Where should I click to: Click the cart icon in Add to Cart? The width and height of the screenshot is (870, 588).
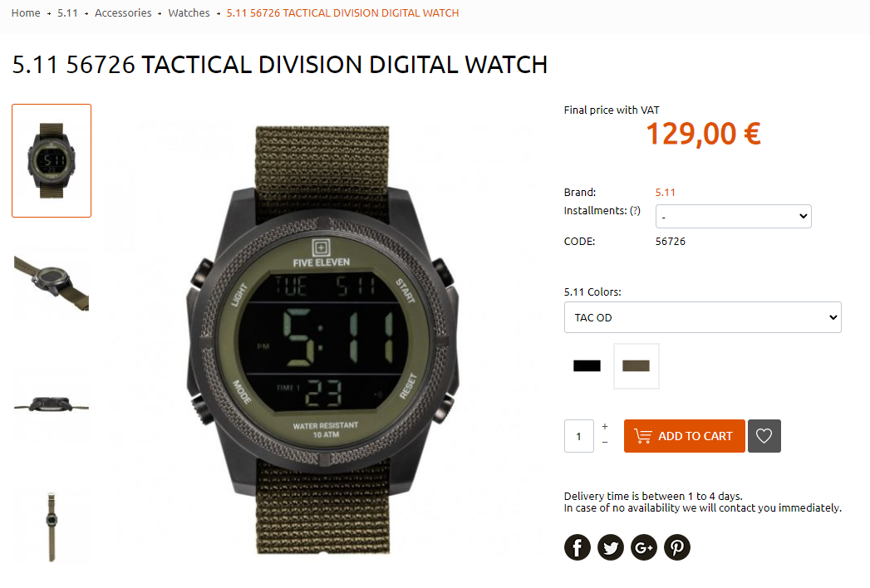pyautogui.click(x=642, y=436)
